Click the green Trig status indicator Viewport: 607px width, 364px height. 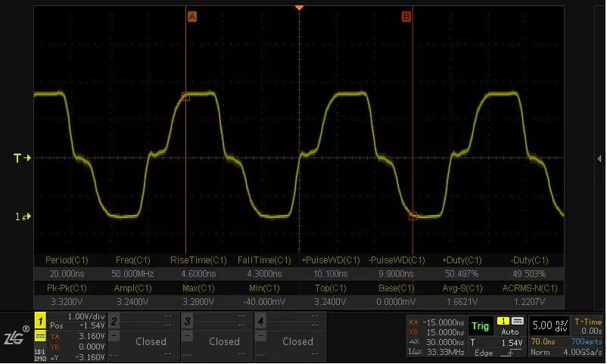click(481, 326)
